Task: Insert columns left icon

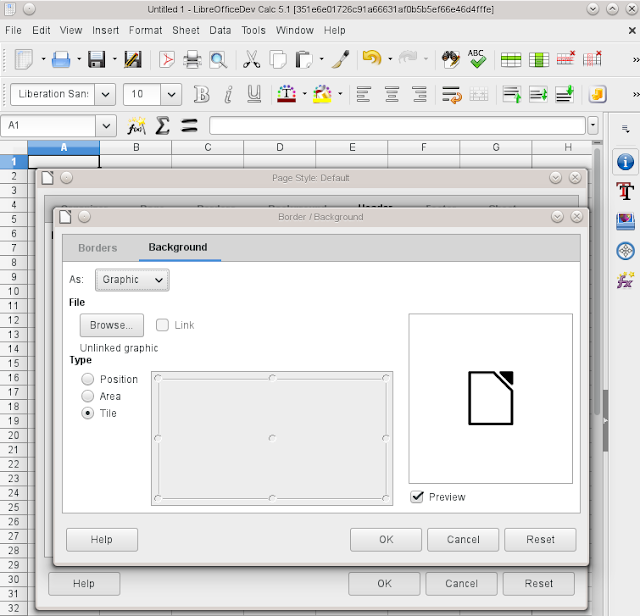Action: [539, 60]
